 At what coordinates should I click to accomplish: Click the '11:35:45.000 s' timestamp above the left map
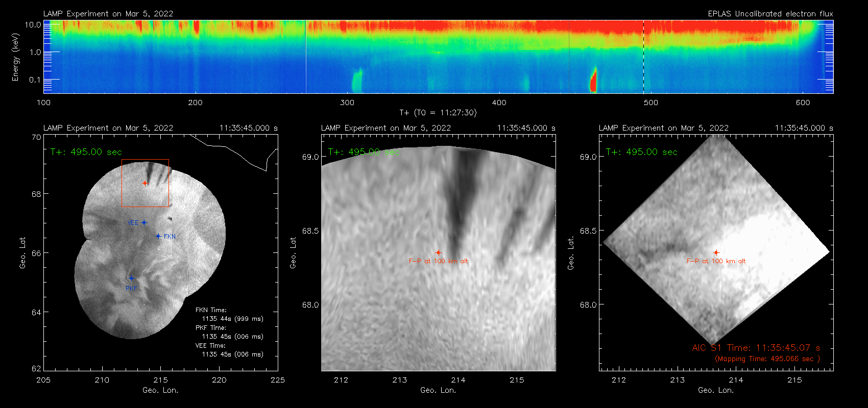(249, 128)
